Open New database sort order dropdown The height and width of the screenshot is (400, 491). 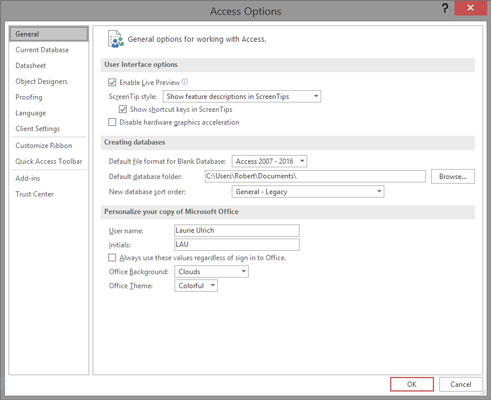point(308,192)
